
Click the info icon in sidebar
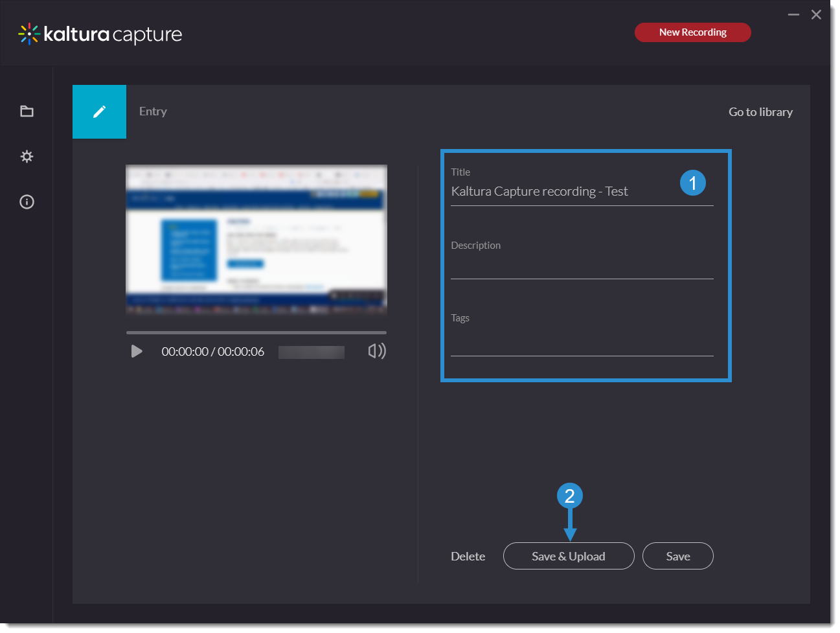click(27, 202)
